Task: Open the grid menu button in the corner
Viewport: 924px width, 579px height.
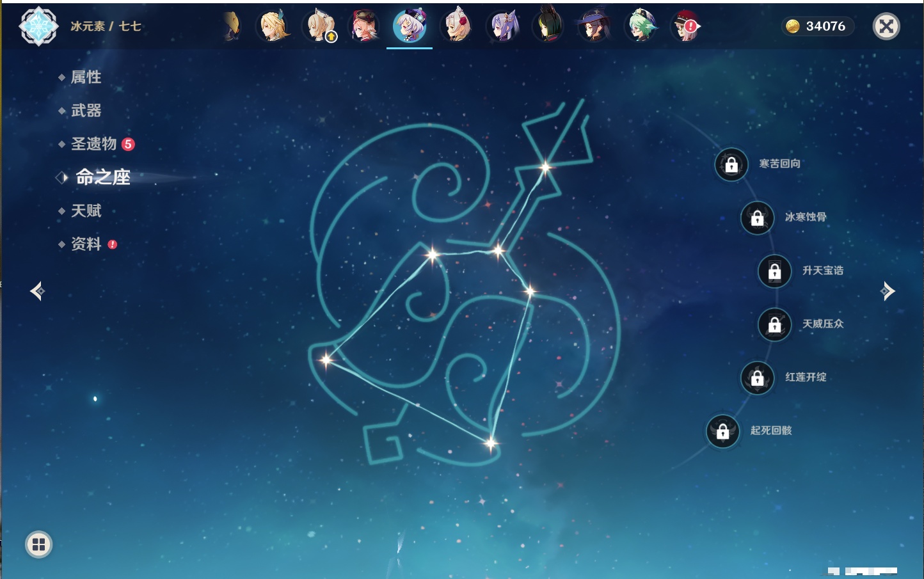Action: [38, 544]
